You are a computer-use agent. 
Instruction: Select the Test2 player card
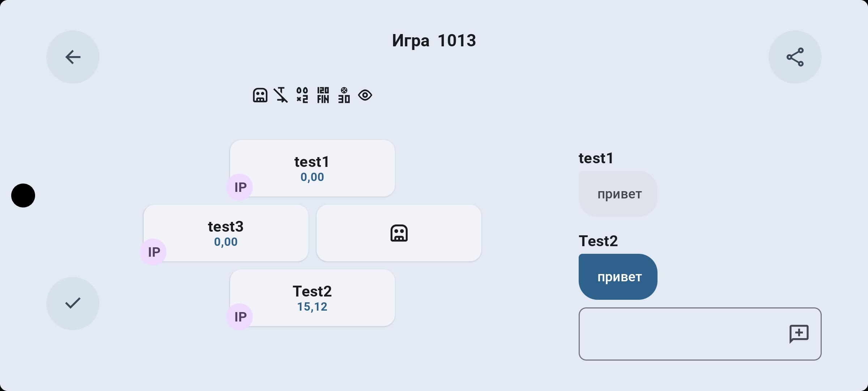[x=312, y=298]
